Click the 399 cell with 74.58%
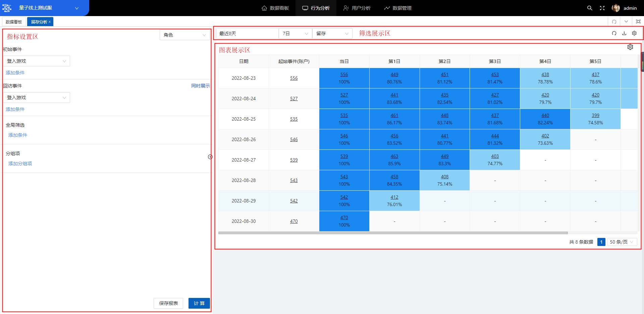 (595, 119)
